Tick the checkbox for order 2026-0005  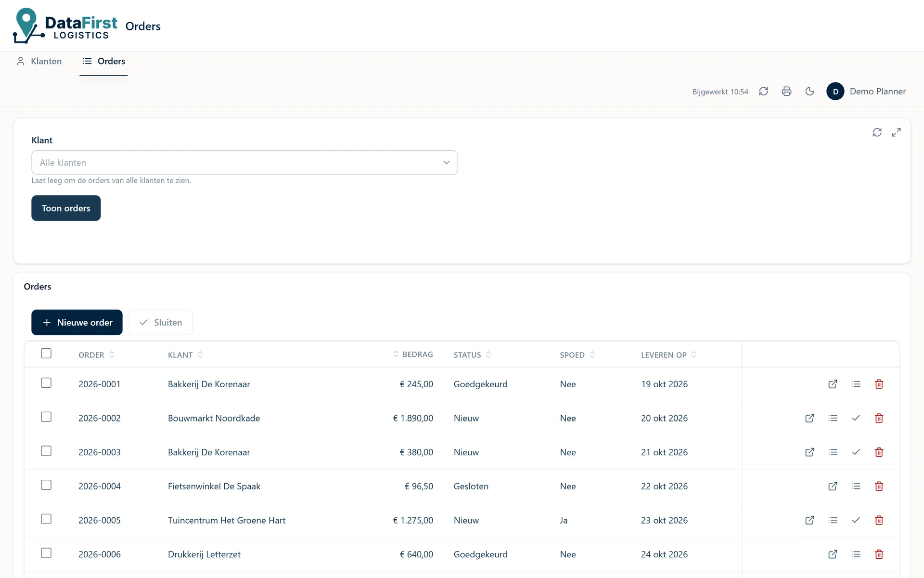click(46, 519)
